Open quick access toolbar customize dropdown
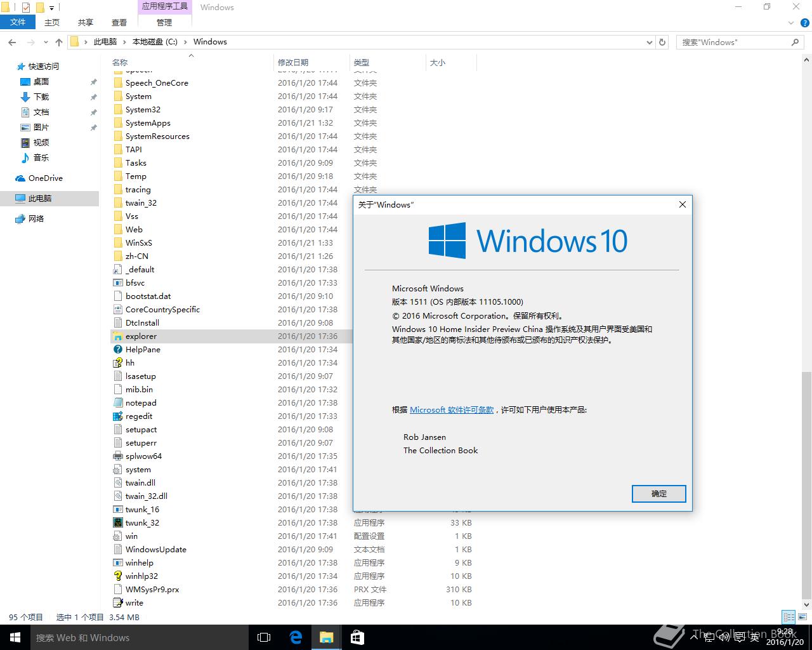This screenshot has height=650, width=812. click(x=52, y=8)
